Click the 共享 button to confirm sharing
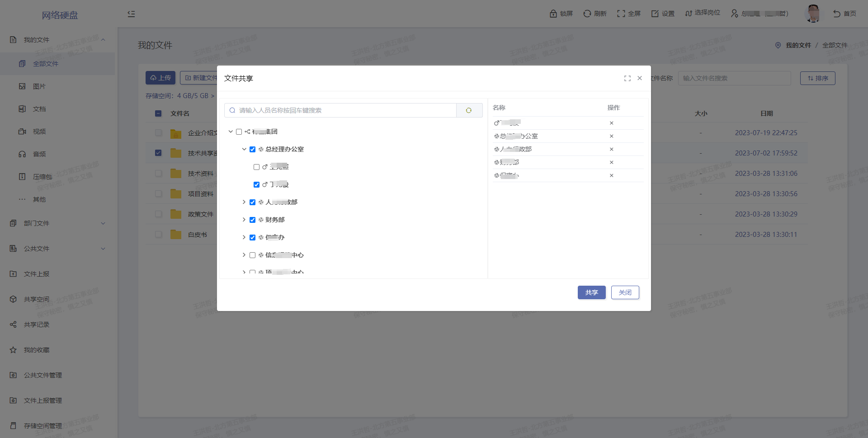Screen dimensions: 868x438 click(591, 292)
